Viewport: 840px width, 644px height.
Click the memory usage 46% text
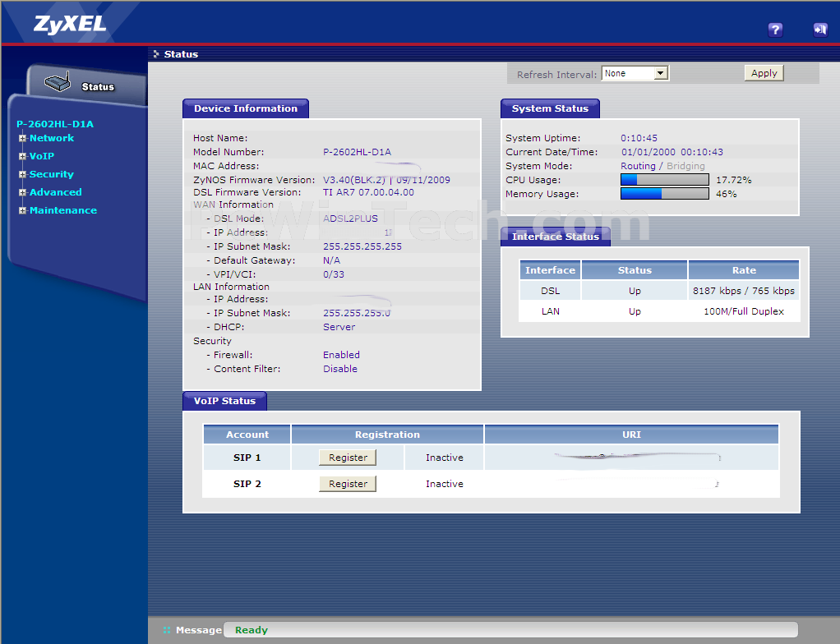point(727,194)
